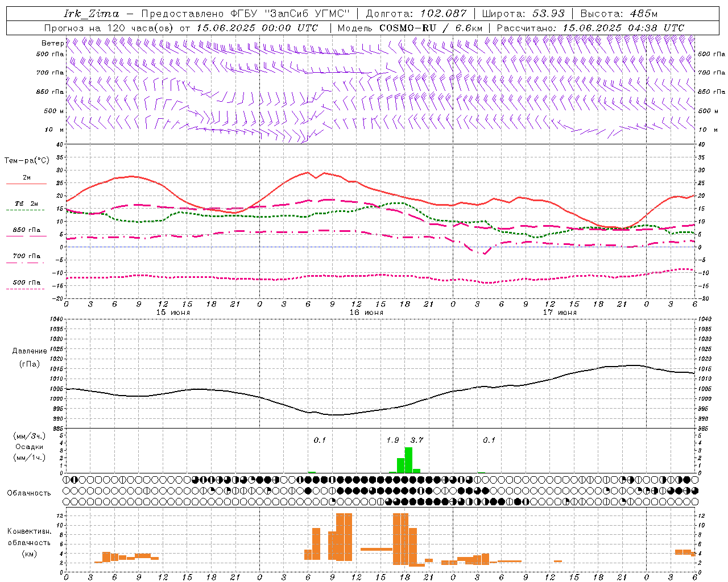The width and height of the screenshot is (728, 582).
Task: Click the '10 м' wind level label on left
Action: coord(55,130)
